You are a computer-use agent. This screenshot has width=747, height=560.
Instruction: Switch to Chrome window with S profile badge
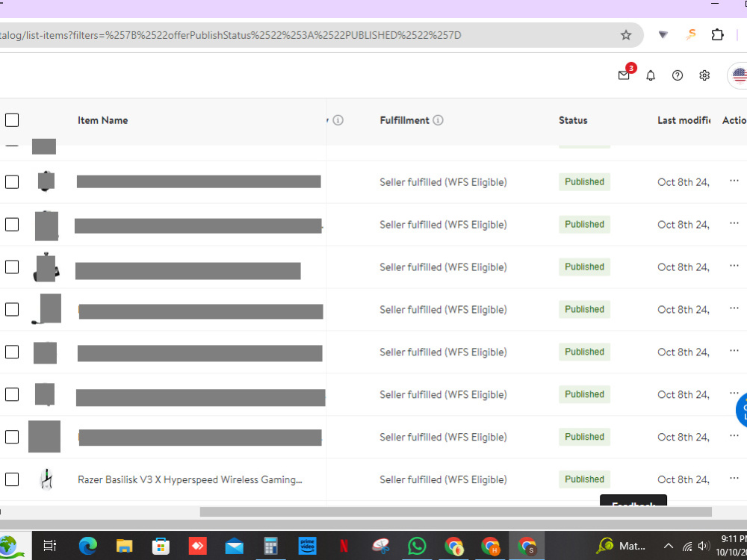click(527, 546)
